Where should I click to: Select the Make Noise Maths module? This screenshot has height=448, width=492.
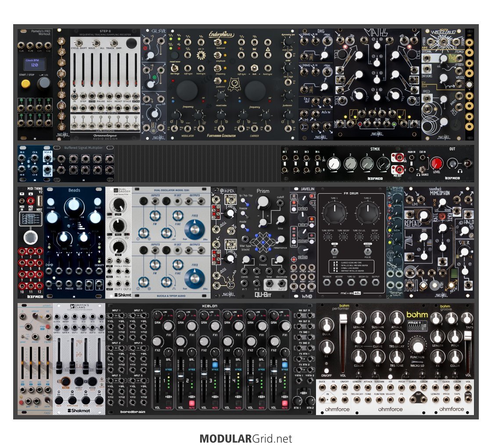377,84
